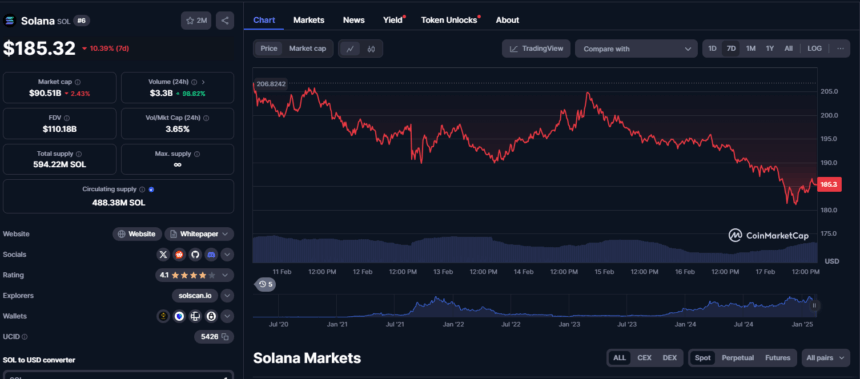Select the Market cap chart toggle
This screenshot has height=379, width=860.
(x=307, y=49)
